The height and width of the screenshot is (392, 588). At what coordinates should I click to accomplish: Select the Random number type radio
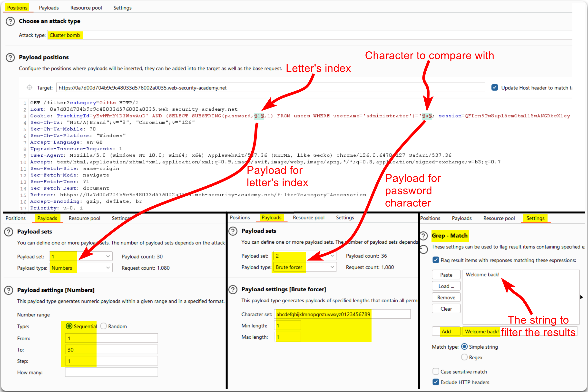(104, 326)
